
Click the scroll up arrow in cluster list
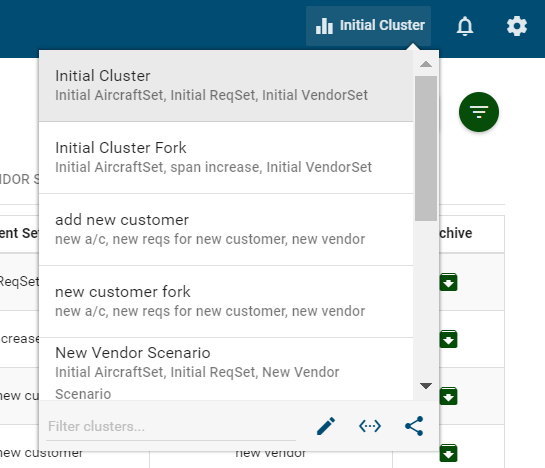426,64
